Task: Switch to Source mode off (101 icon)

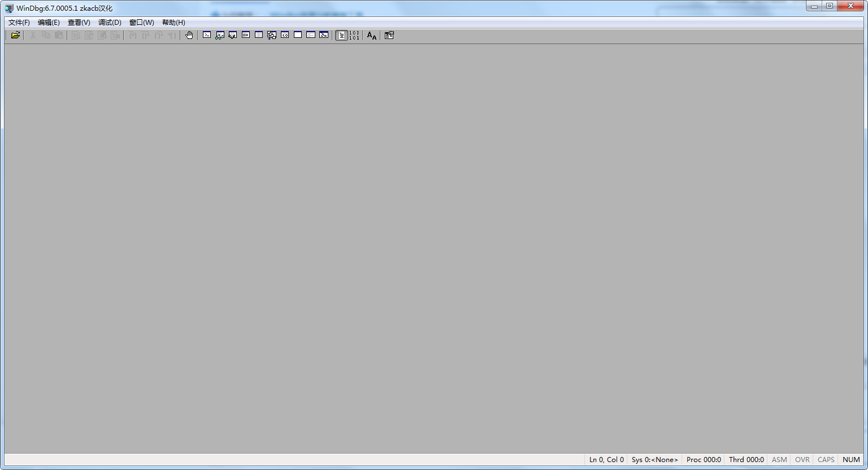Action: point(354,35)
